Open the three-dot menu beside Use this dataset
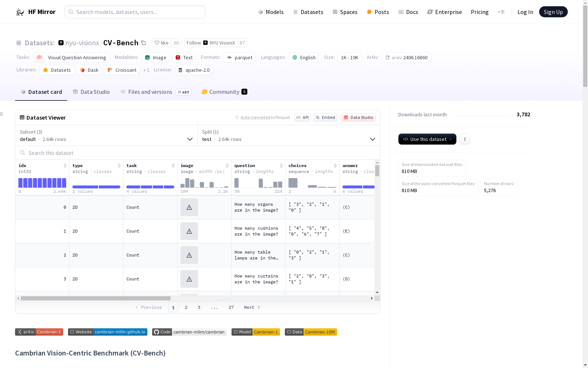The height and width of the screenshot is (368, 588). click(465, 139)
